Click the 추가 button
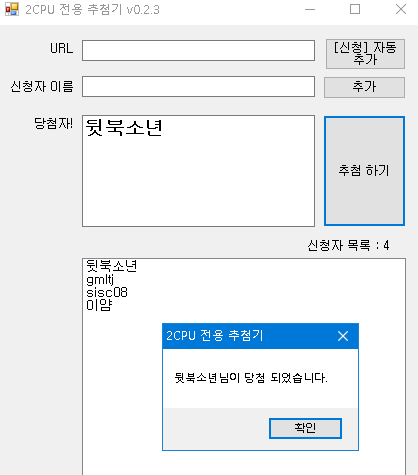Screen dimensions: 418x475 364,87
